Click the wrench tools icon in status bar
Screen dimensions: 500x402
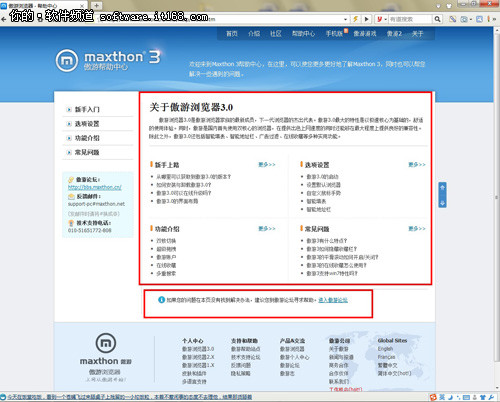tap(491, 397)
